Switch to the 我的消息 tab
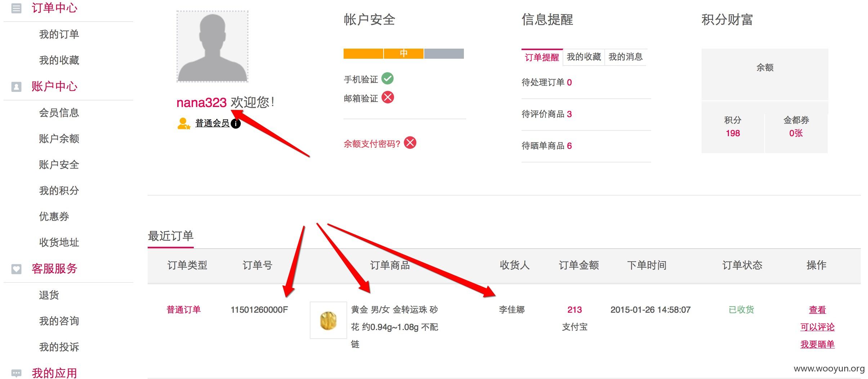 pos(626,57)
